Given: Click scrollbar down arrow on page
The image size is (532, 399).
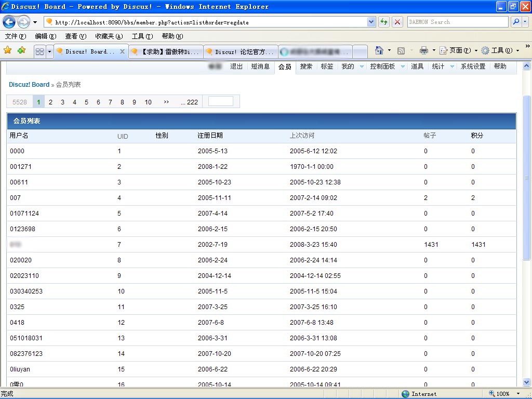Looking at the screenshot, I should 526,382.
